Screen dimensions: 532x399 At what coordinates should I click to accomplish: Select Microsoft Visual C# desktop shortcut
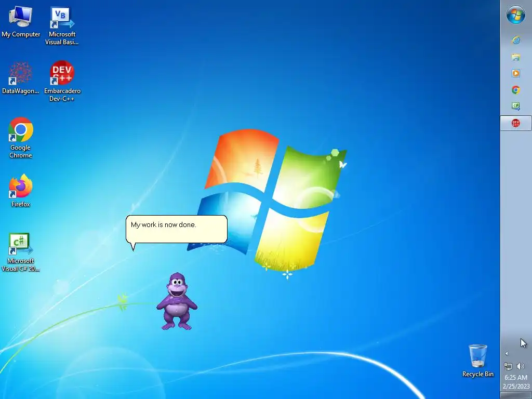point(21,252)
